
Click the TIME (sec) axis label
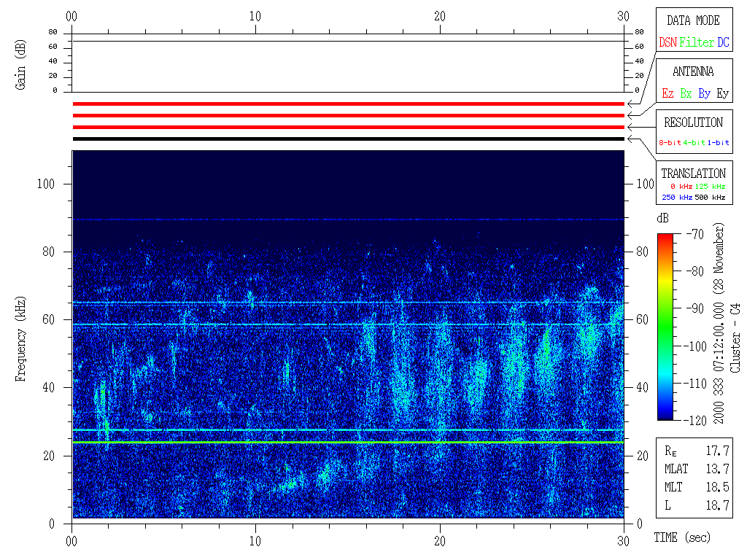coord(681,537)
